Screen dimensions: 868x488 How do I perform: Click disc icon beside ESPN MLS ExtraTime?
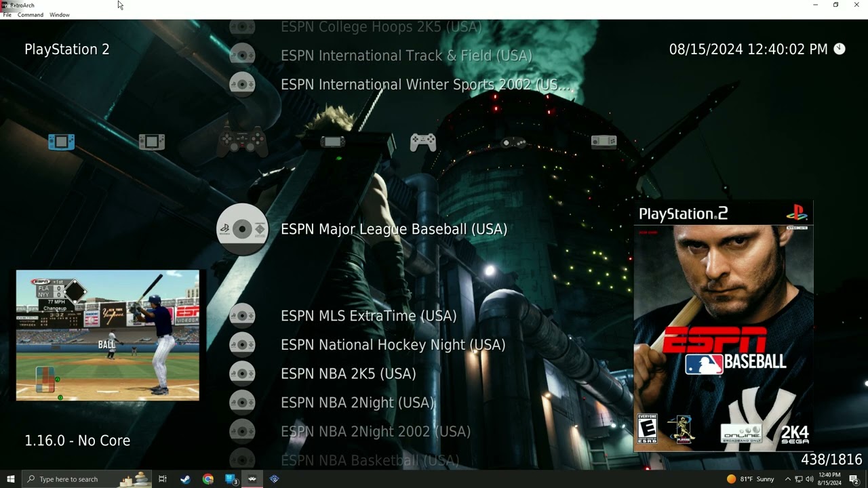point(242,315)
